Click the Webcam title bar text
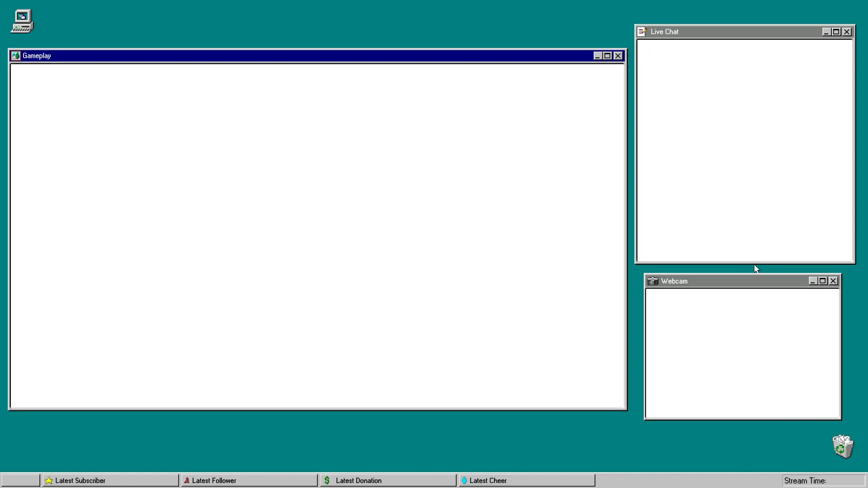The width and height of the screenshot is (868, 488). (674, 281)
